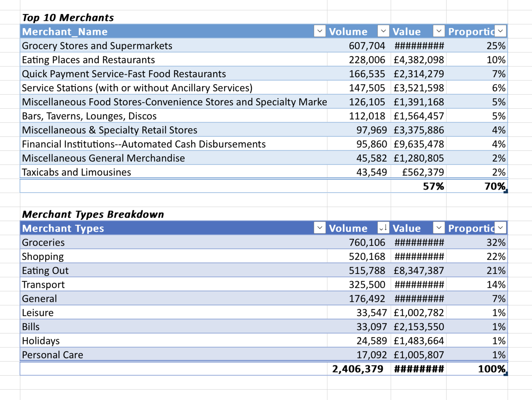Click the 2,406,379 total volume cell
The image size is (532, 400).
[x=358, y=369]
